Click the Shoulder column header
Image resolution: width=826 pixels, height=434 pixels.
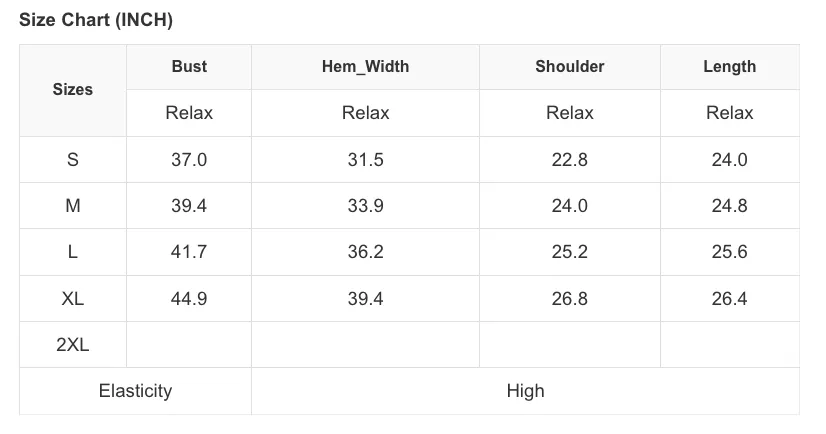[x=569, y=66]
